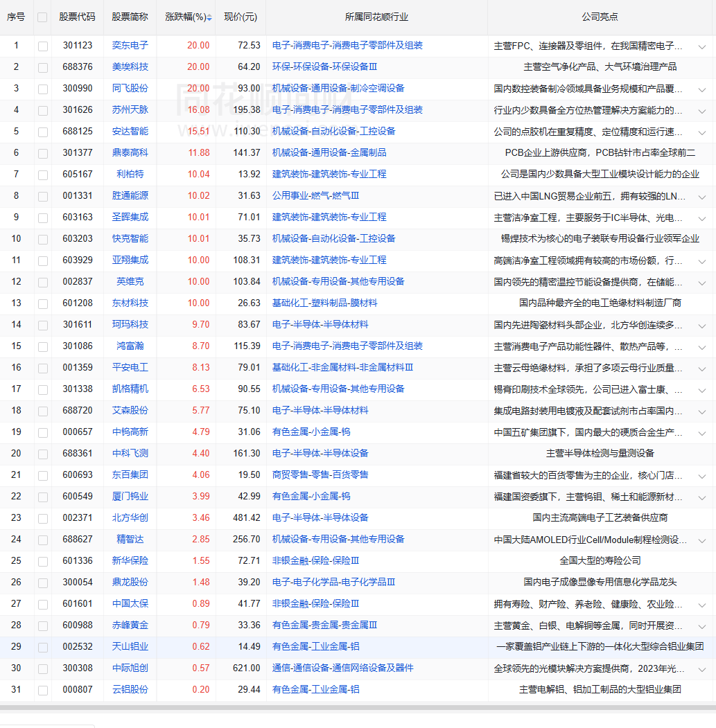716x728 pixels.
Task: Click the horizontal scrollbar below the table
Action: point(358,707)
